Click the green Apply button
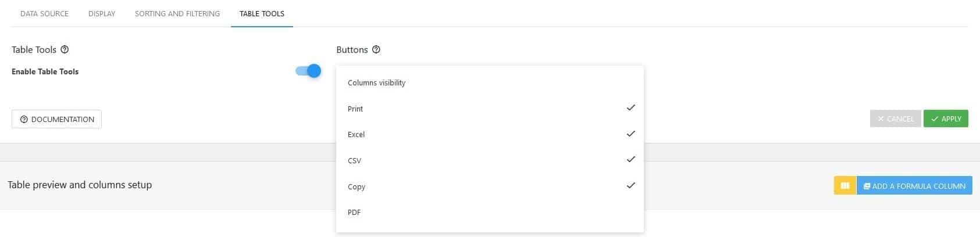Image resolution: width=980 pixels, height=237 pixels. point(946,119)
